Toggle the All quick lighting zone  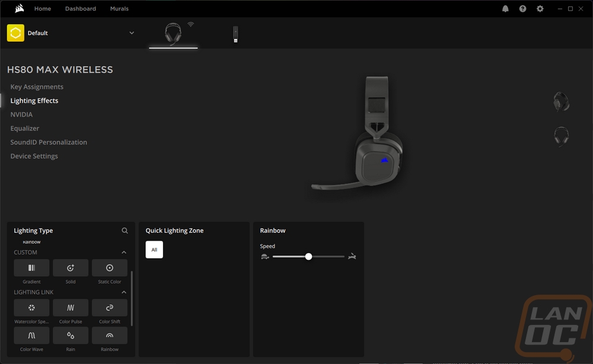tap(154, 250)
